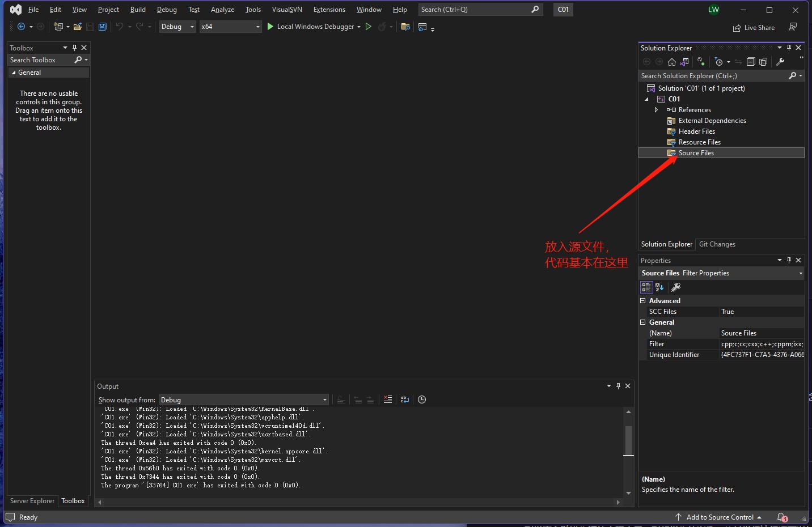Click the Output panel vertical scrollbar thumb
This screenshot has width=812, height=527.
pos(628,440)
